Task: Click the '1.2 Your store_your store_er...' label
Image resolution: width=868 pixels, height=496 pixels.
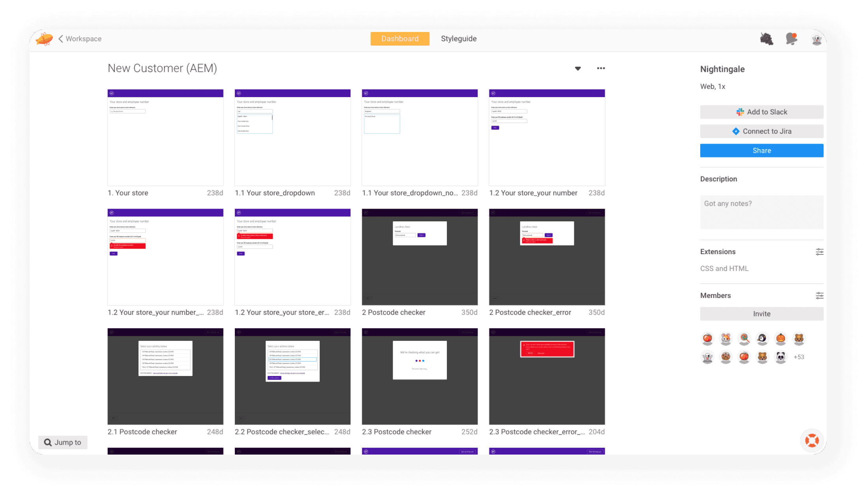Action: coord(281,312)
